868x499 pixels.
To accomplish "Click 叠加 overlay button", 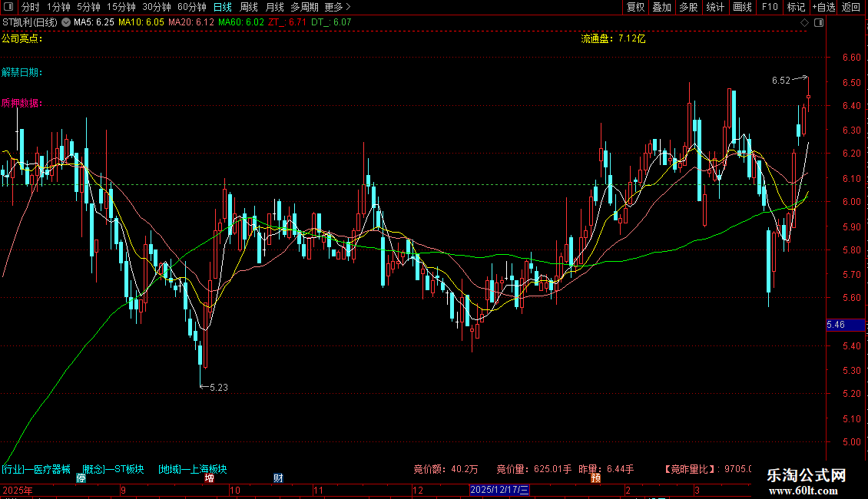I will (x=662, y=7).
